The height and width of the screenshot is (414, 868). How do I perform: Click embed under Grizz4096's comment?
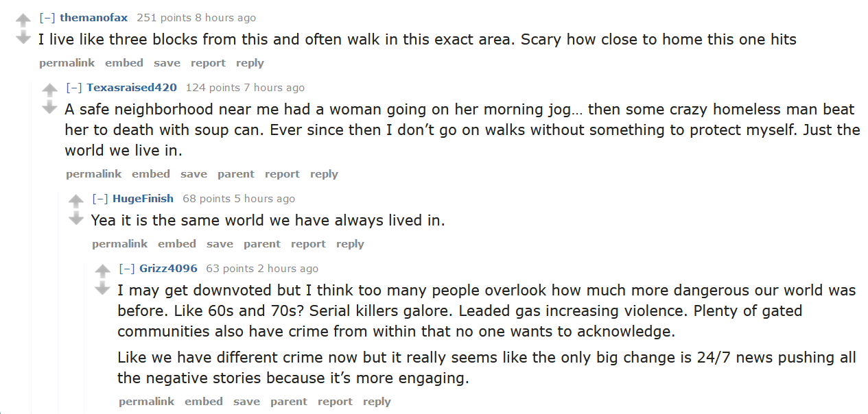[x=204, y=402]
